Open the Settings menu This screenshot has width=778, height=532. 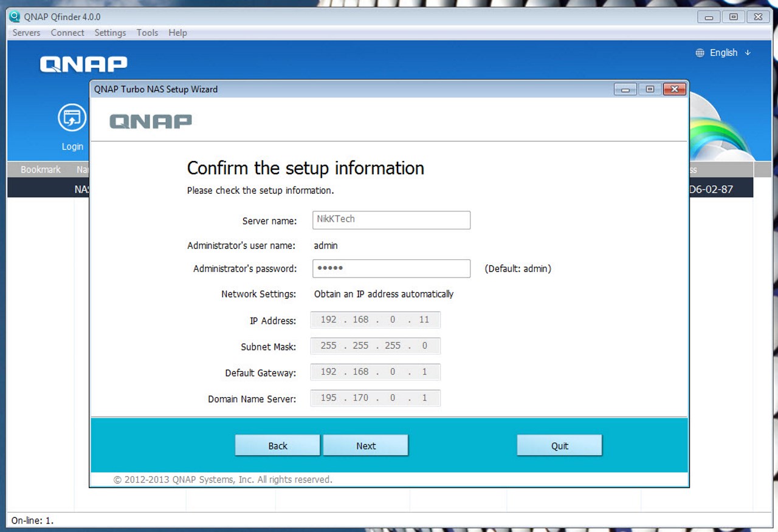tap(110, 33)
